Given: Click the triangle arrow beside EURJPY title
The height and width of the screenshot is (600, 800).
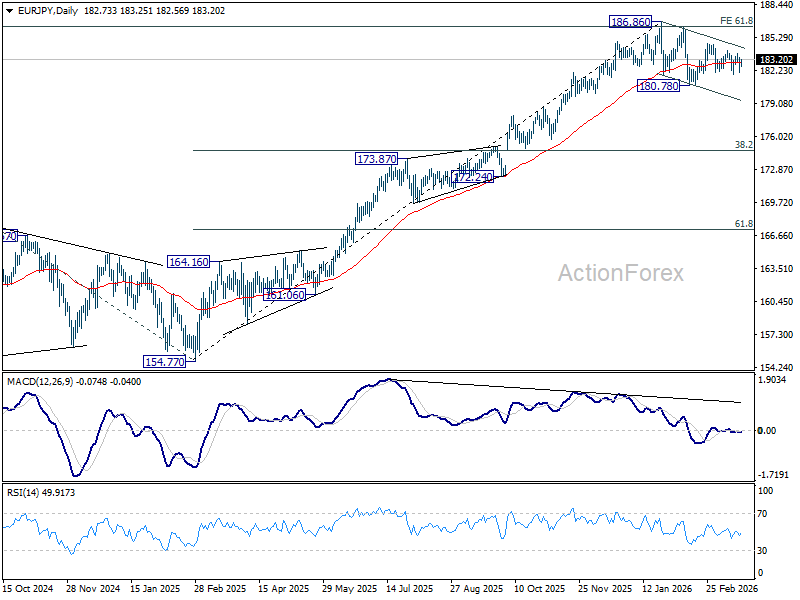Looking at the screenshot, I should (10, 11).
